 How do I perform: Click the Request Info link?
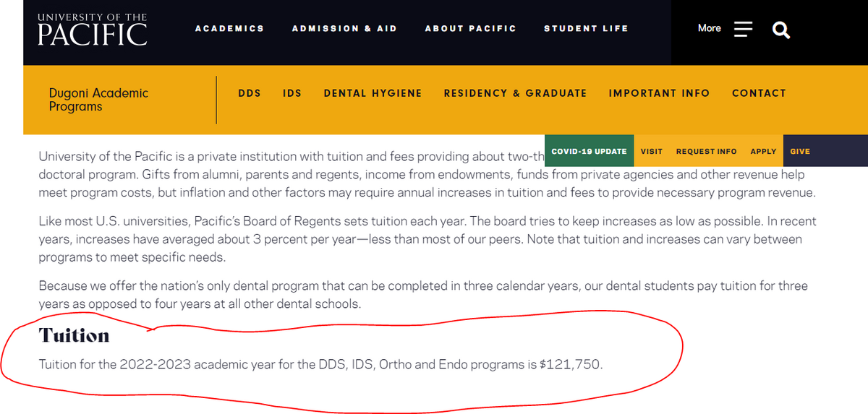coord(706,152)
